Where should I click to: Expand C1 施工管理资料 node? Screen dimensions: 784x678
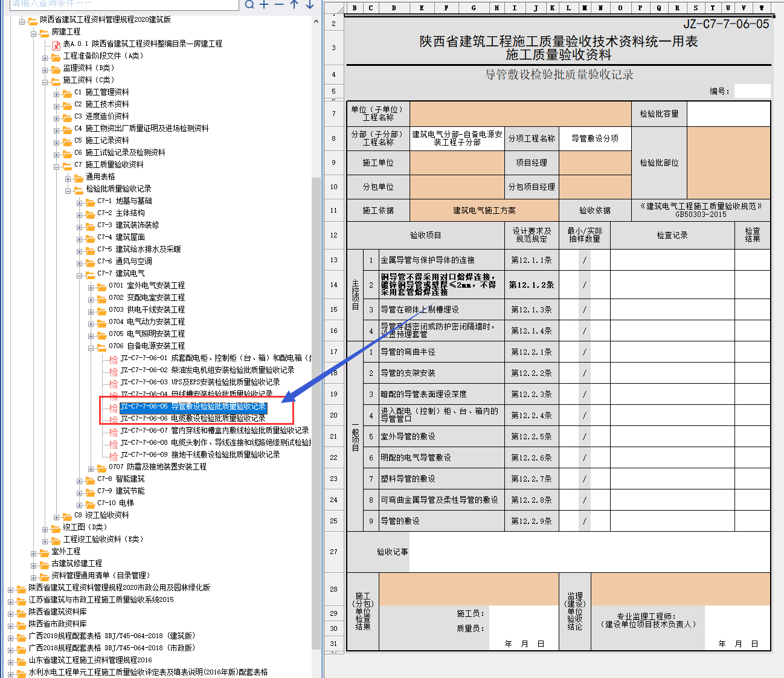pyautogui.click(x=57, y=94)
